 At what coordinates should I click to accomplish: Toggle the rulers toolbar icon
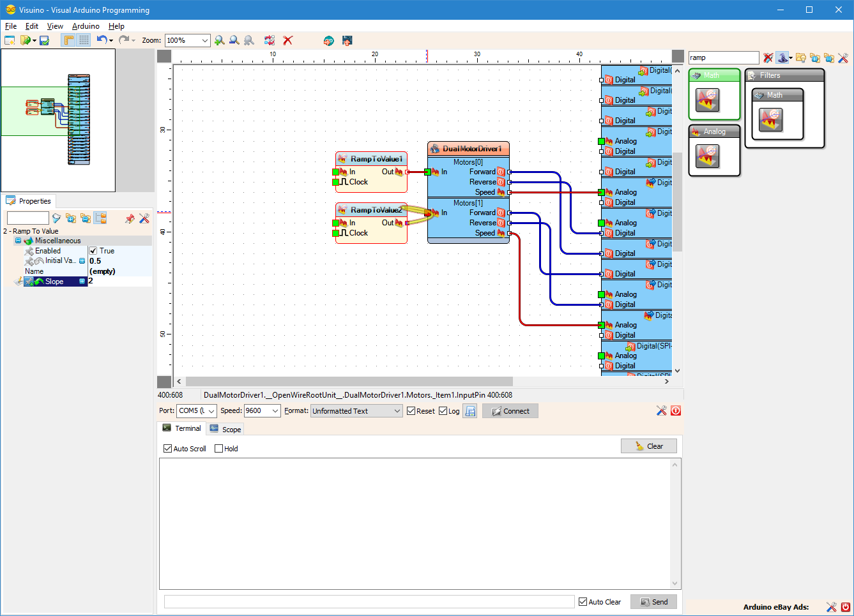[x=68, y=40]
